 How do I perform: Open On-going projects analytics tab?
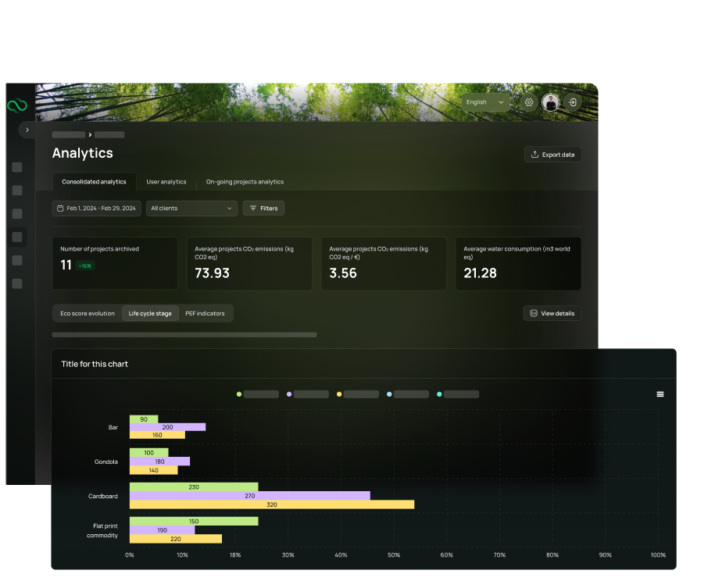tap(245, 182)
